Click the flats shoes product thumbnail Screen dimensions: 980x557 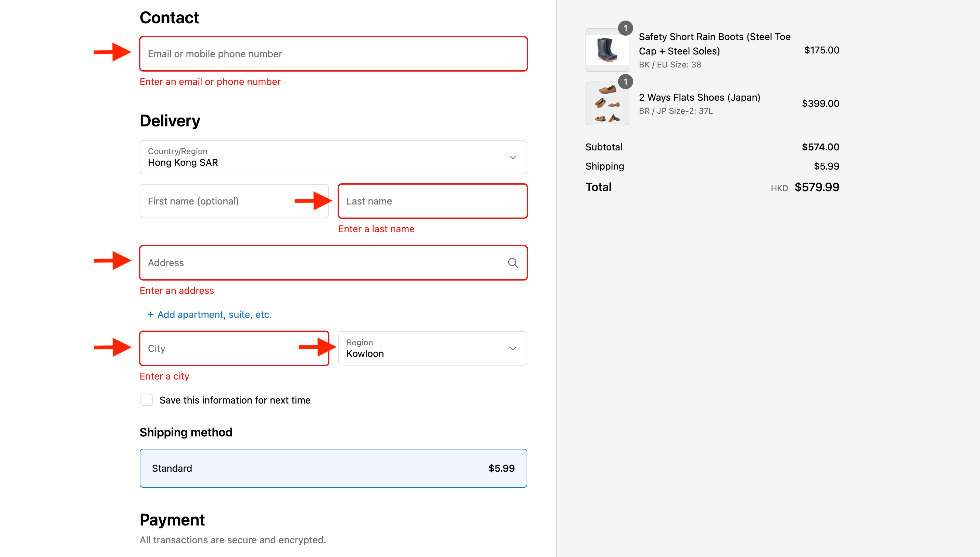pos(607,104)
